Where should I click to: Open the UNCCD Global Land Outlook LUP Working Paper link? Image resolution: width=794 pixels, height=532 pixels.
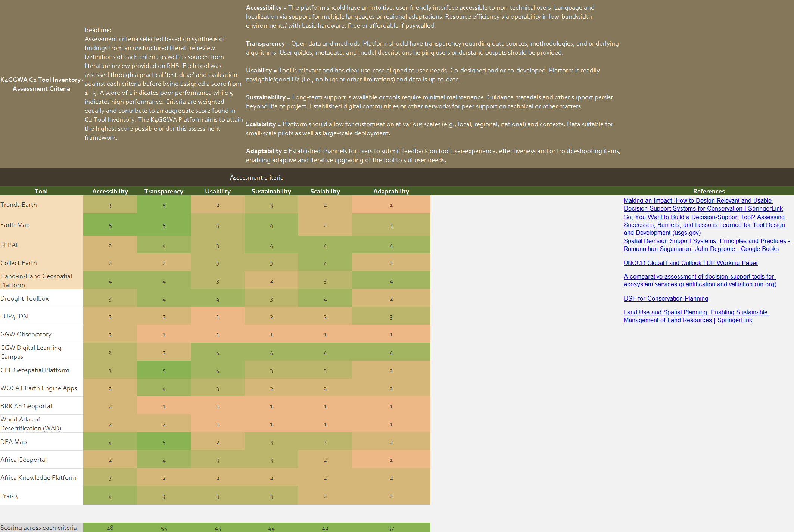[691, 263]
